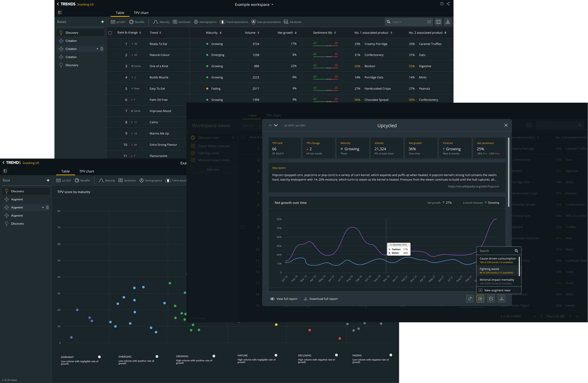Viewport: 588px width, 383px height.
Task: Open the Advanced filter in table window
Action: (293, 22)
